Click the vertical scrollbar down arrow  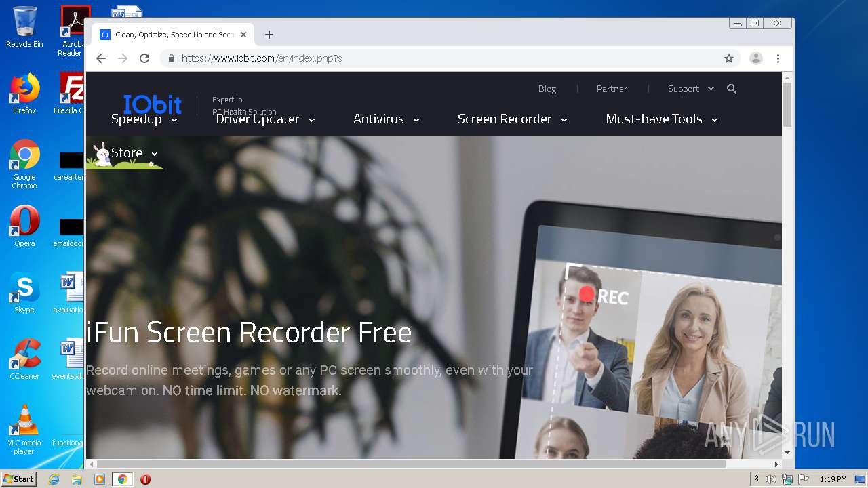pyautogui.click(x=787, y=453)
